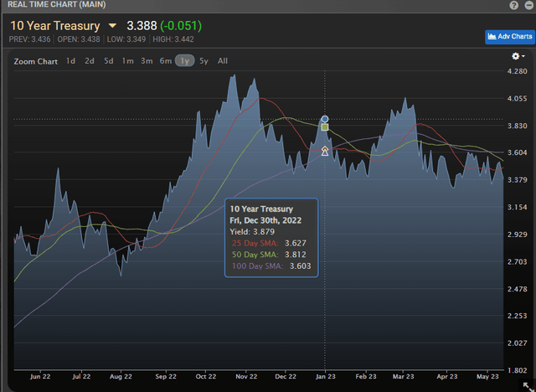
Task: Click the panel options icon in title bar
Action: (526, 6)
